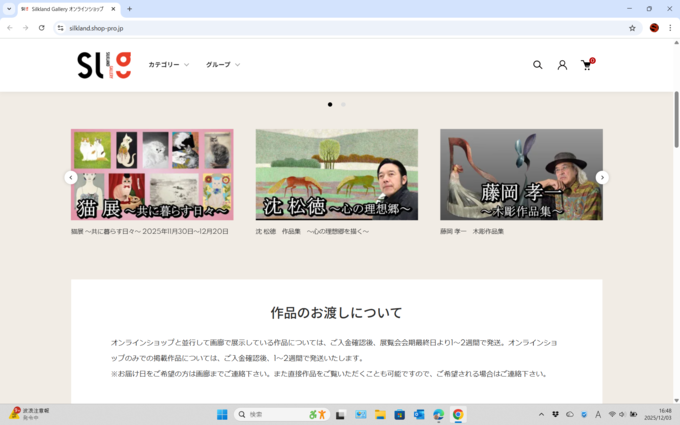Image resolution: width=680 pixels, height=425 pixels.
Task: Open the 藤岡 孝一 banner image
Action: click(x=521, y=174)
